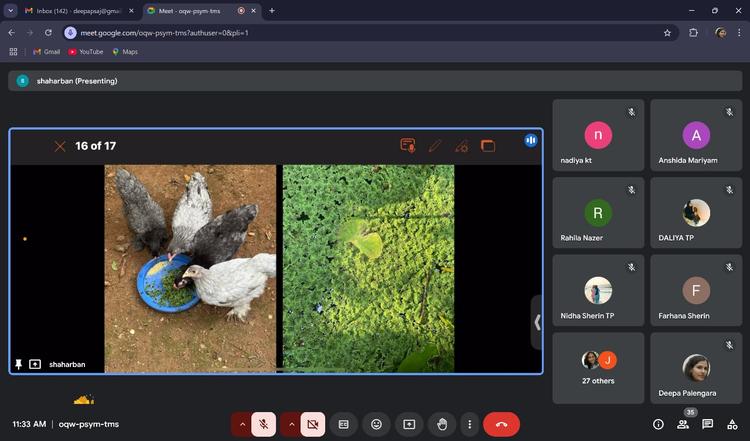This screenshot has height=441, width=750.
Task: Open the Maps bookmark
Action: click(x=125, y=51)
